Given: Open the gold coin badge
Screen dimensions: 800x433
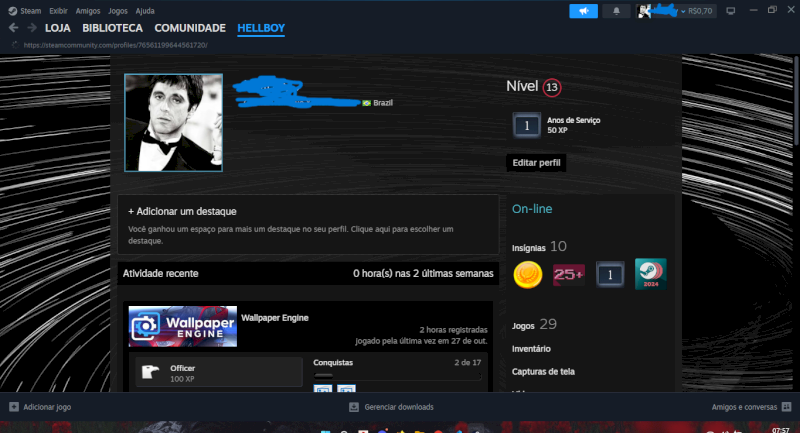Looking at the screenshot, I should click(527, 274).
